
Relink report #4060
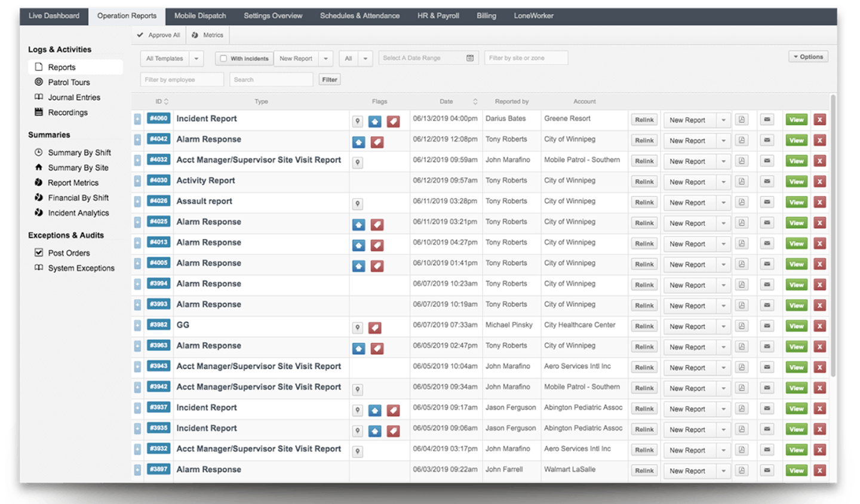[644, 120]
